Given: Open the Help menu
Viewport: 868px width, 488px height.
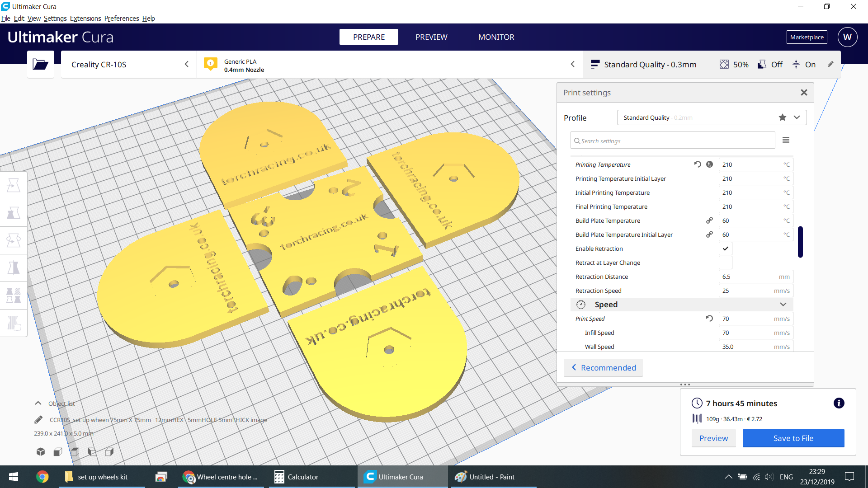Looking at the screenshot, I should (149, 19).
